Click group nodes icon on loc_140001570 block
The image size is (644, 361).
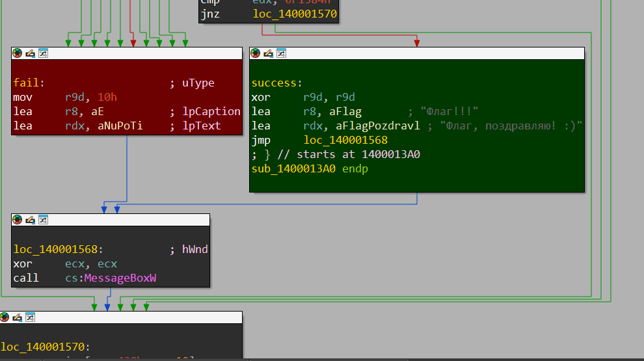[29, 317]
